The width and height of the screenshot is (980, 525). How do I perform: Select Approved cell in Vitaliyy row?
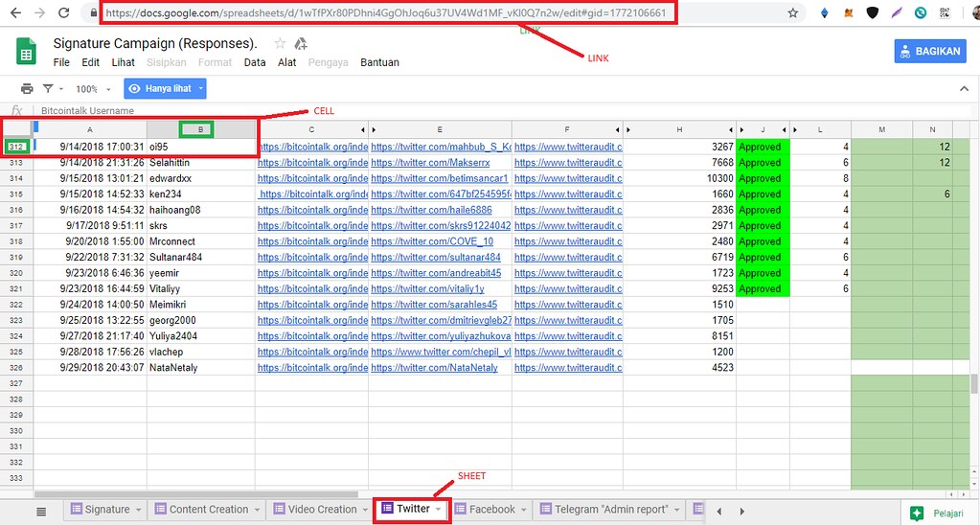(763, 288)
